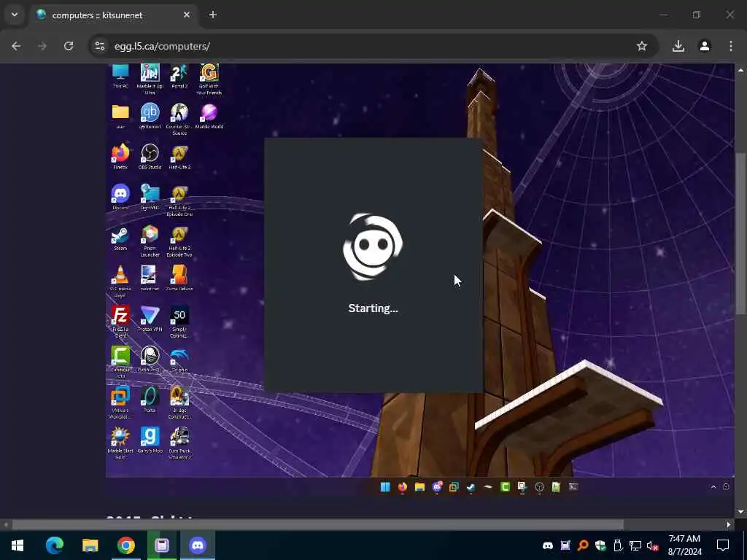Screen dimensions: 747x560
Task: Click the Portal icon with the blue ring
Action: (150, 400)
